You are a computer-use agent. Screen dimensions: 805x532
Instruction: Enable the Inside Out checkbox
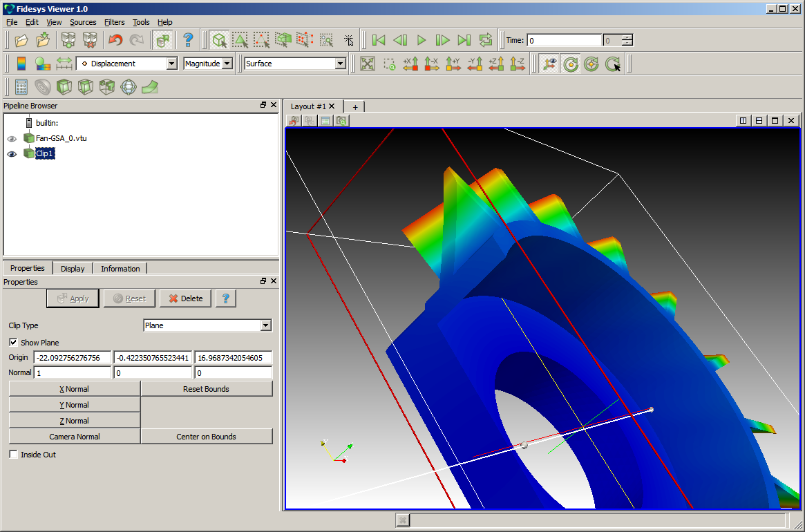(14, 455)
